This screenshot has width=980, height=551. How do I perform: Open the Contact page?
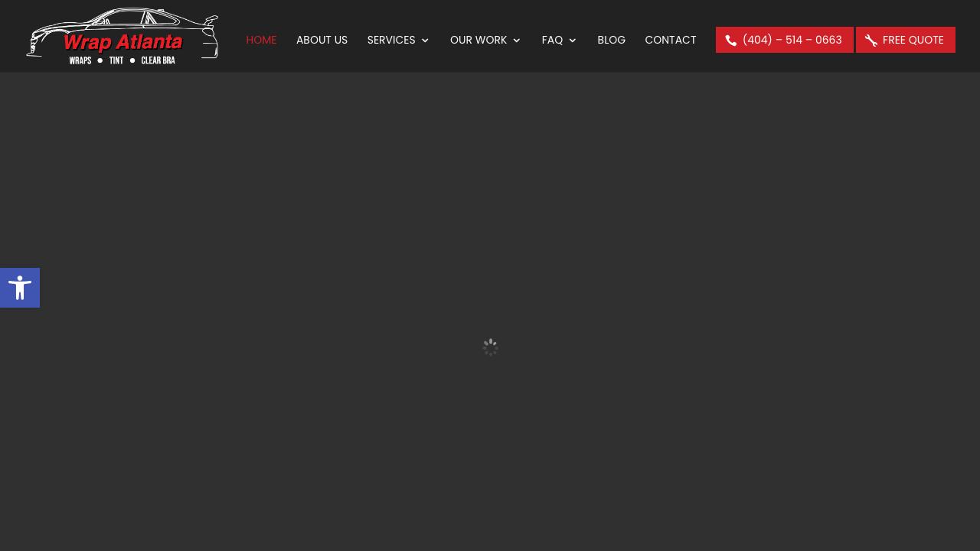coord(670,40)
